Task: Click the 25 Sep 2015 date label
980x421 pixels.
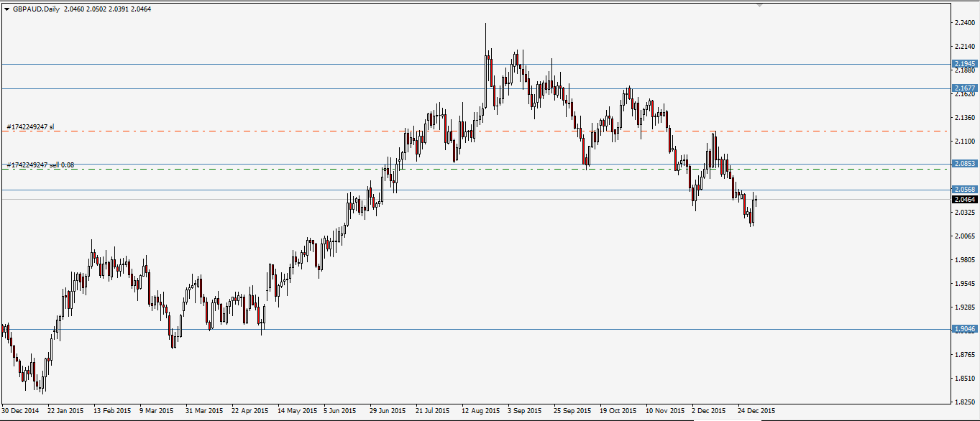Action: pos(572,411)
